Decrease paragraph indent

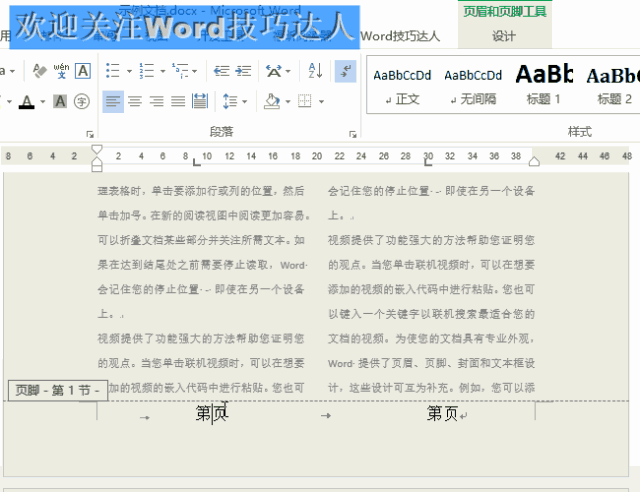click(222, 71)
